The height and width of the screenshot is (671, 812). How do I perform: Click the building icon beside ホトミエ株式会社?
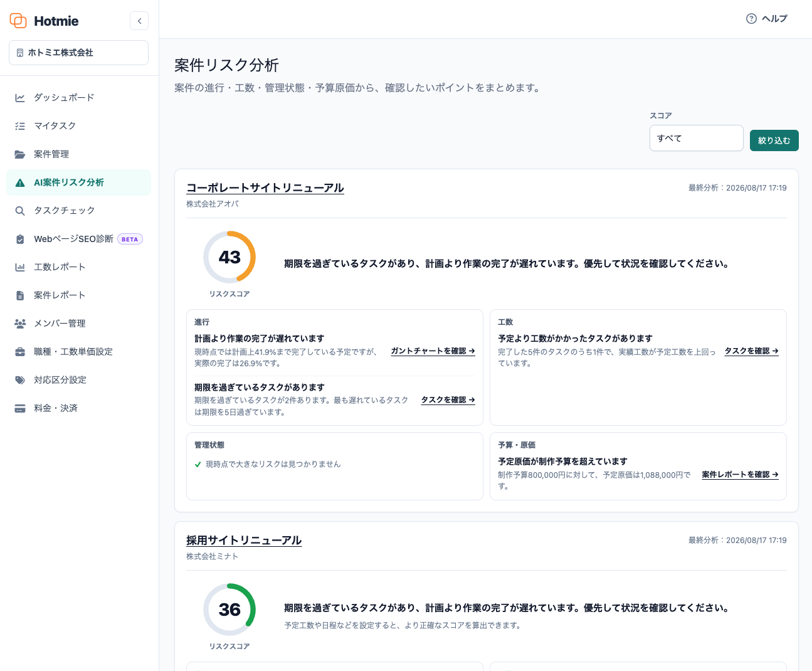coord(20,53)
